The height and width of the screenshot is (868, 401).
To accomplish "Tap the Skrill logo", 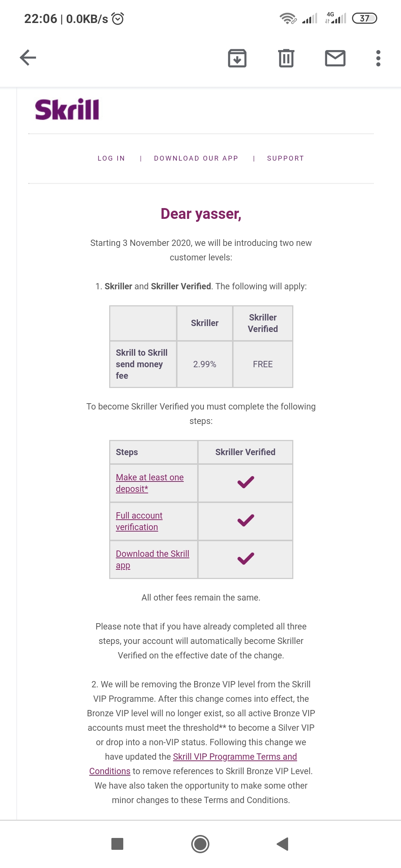I will (x=67, y=109).
